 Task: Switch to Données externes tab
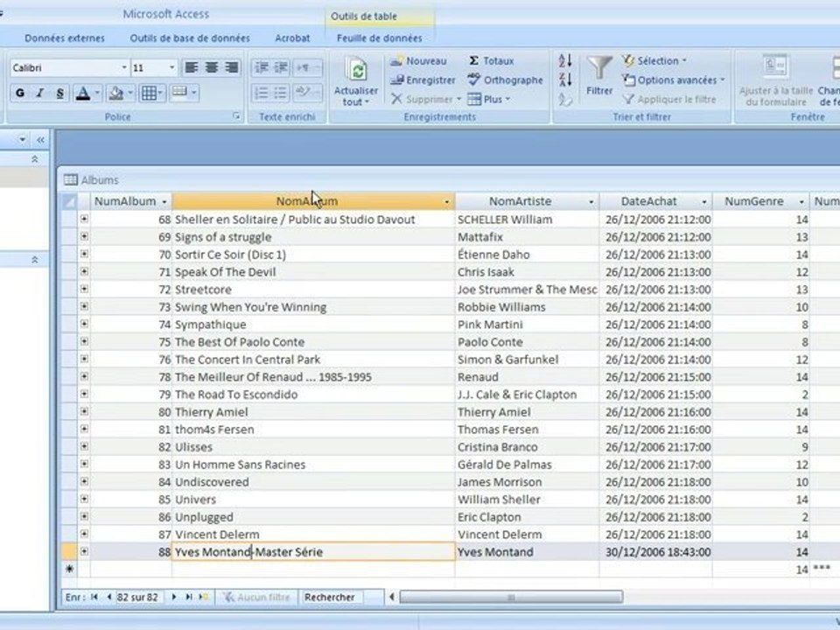[65, 38]
